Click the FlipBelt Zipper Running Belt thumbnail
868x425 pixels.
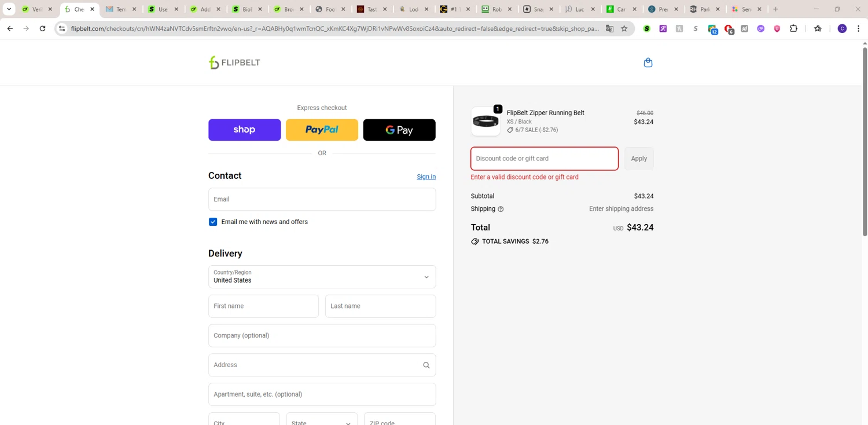coord(486,122)
